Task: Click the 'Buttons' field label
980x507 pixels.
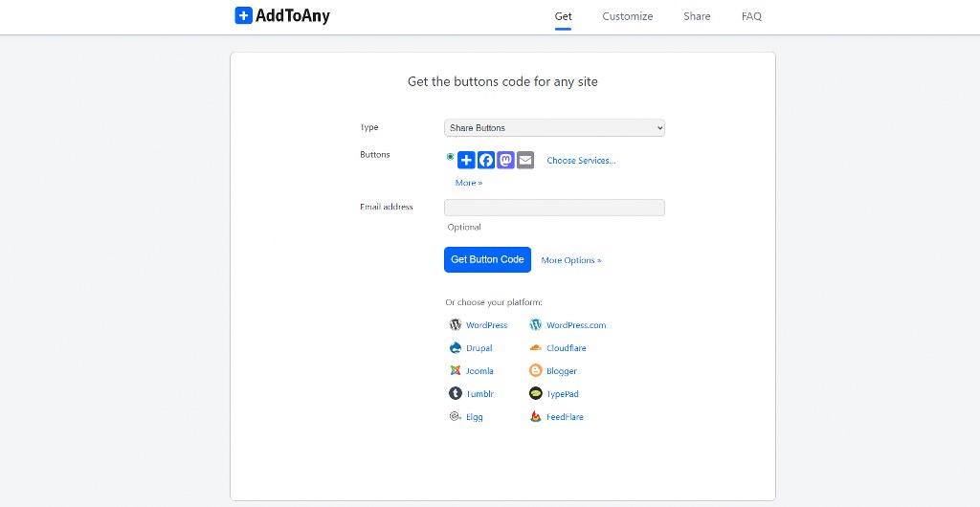Action: (x=375, y=155)
